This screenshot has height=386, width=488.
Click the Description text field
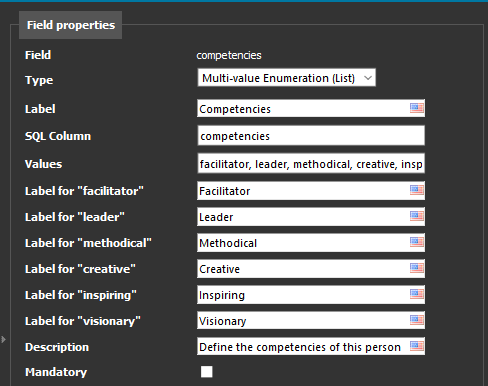click(311, 346)
